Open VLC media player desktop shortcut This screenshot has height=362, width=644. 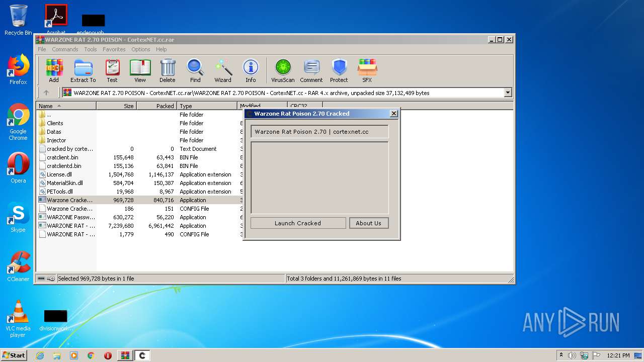click(18, 319)
